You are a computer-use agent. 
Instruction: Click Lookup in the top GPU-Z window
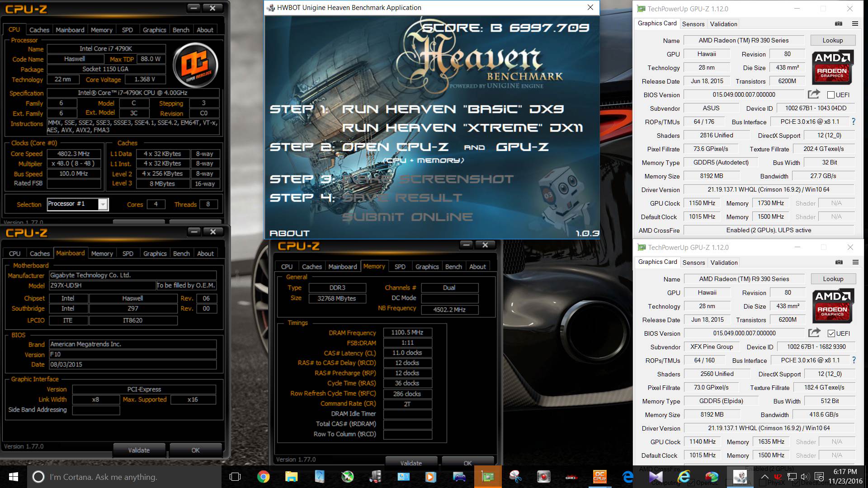tap(833, 40)
